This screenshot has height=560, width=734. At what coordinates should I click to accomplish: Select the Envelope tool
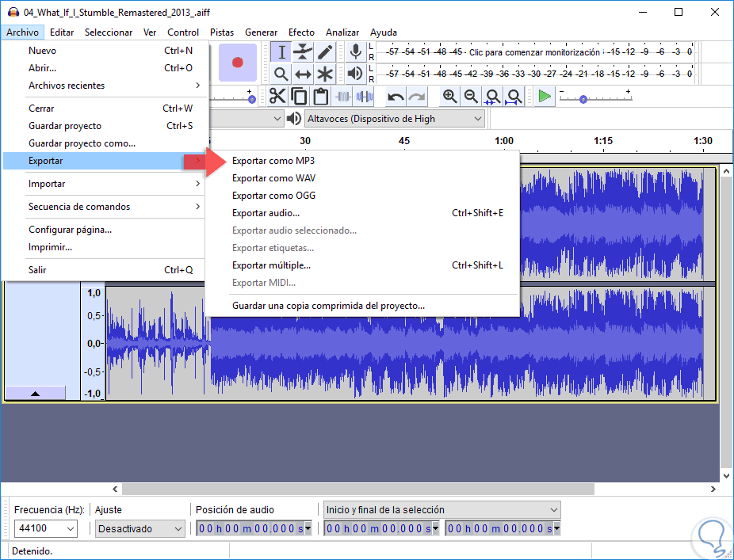(303, 52)
